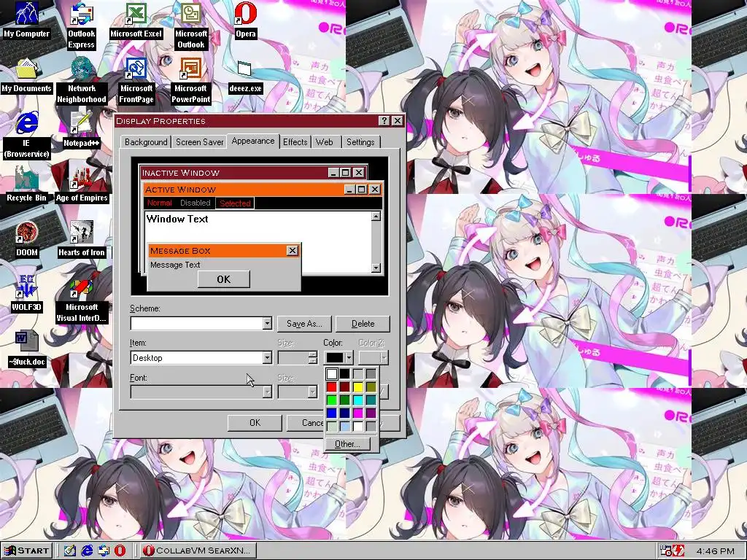This screenshot has width=747, height=560.
Task: Pick the bright red color swatch
Action: (332, 387)
